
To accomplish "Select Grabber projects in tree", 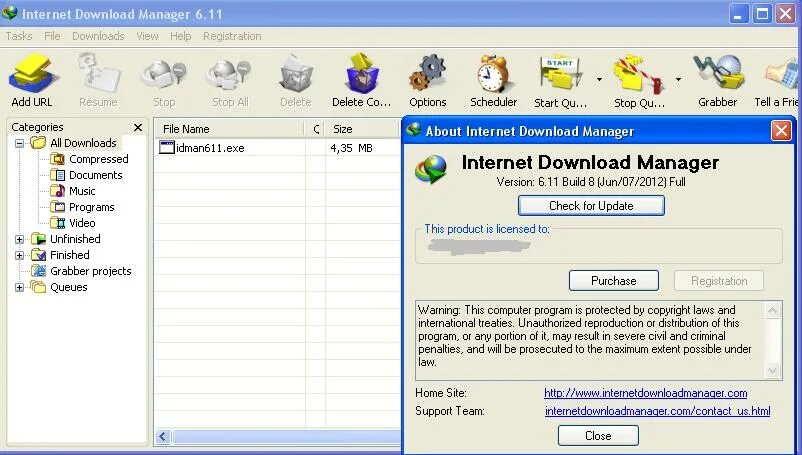I will [x=91, y=271].
